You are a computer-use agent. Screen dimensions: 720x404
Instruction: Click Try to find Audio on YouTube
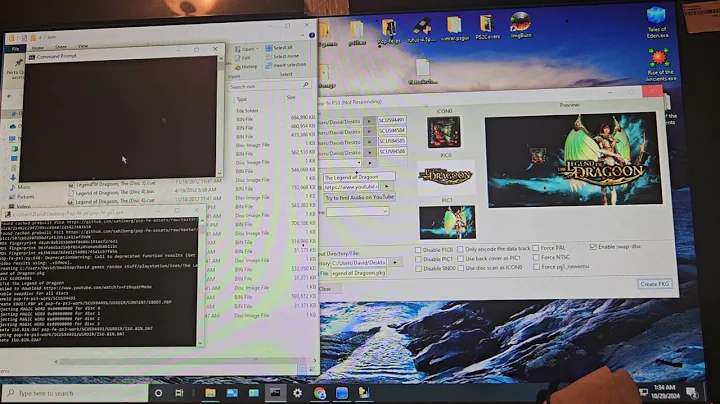point(360,197)
